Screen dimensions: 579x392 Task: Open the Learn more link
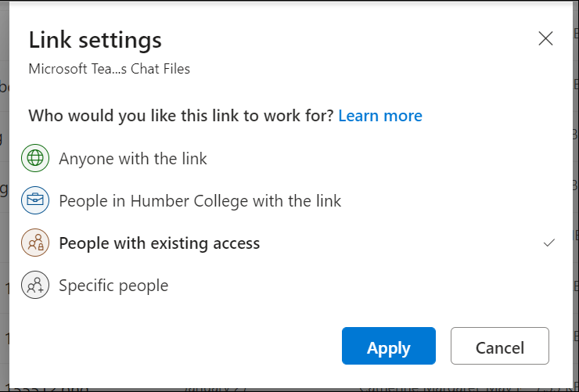[x=380, y=116]
